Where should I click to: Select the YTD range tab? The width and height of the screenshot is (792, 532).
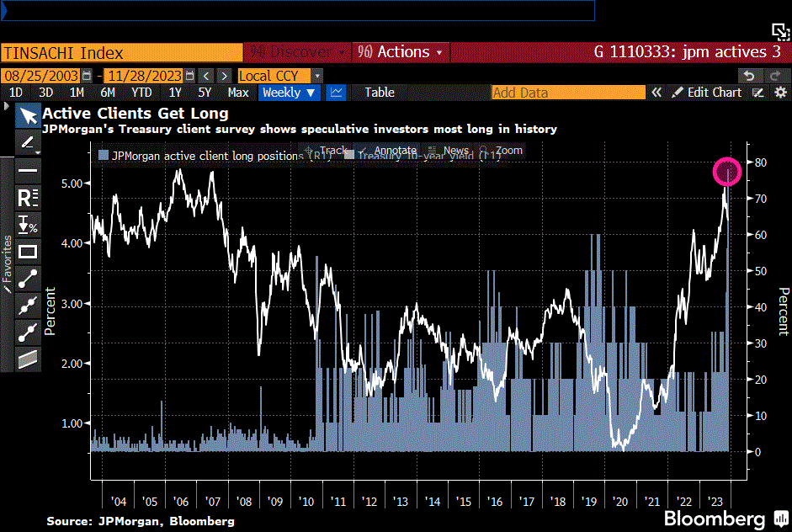pos(141,93)
